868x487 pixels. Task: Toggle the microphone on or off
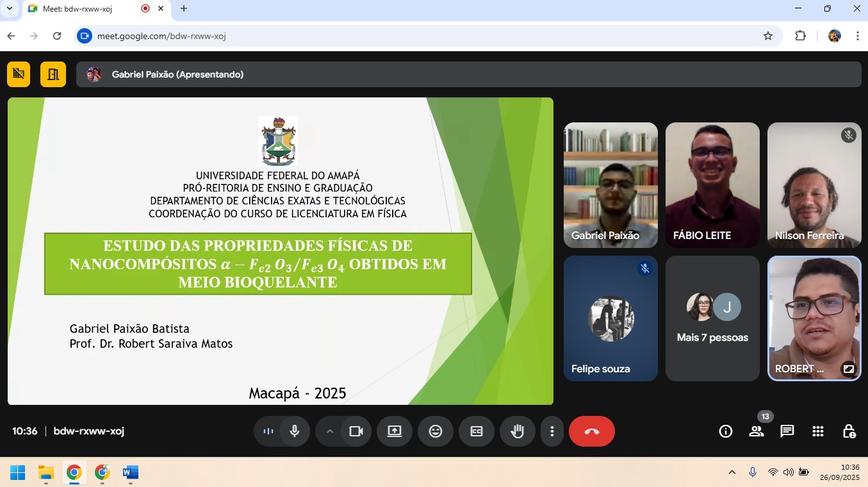pos(295,431)
